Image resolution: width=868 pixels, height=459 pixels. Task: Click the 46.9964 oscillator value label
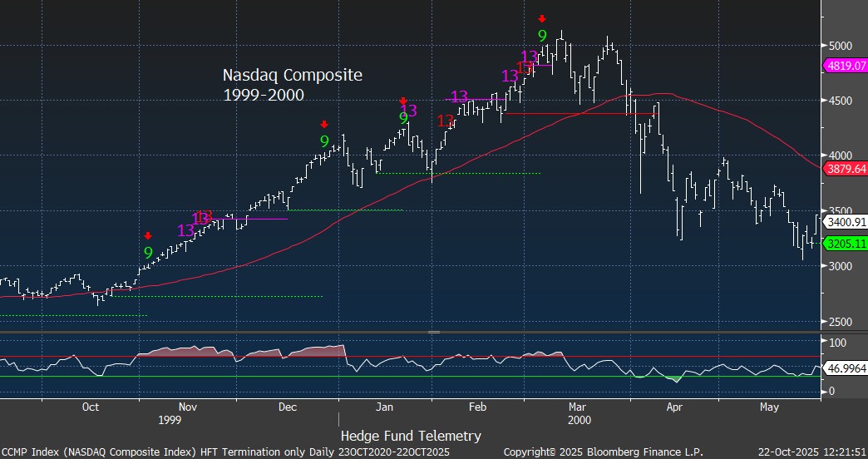click(845, 366)
